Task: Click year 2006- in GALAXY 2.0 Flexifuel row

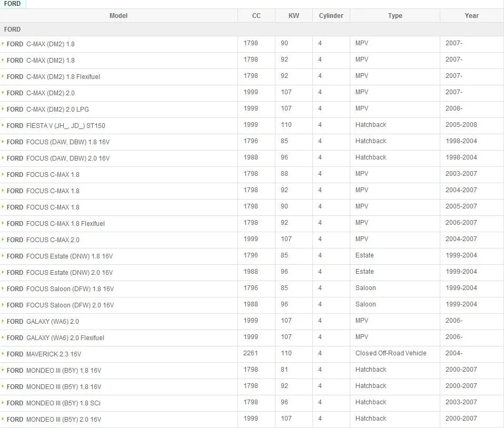Action: coord(454,337)
